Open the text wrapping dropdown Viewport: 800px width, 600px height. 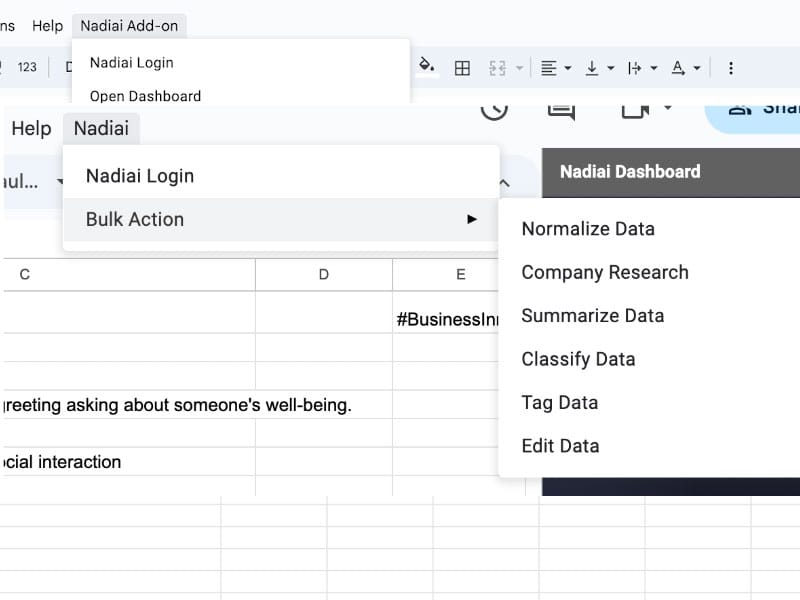(x=642, y=68)
